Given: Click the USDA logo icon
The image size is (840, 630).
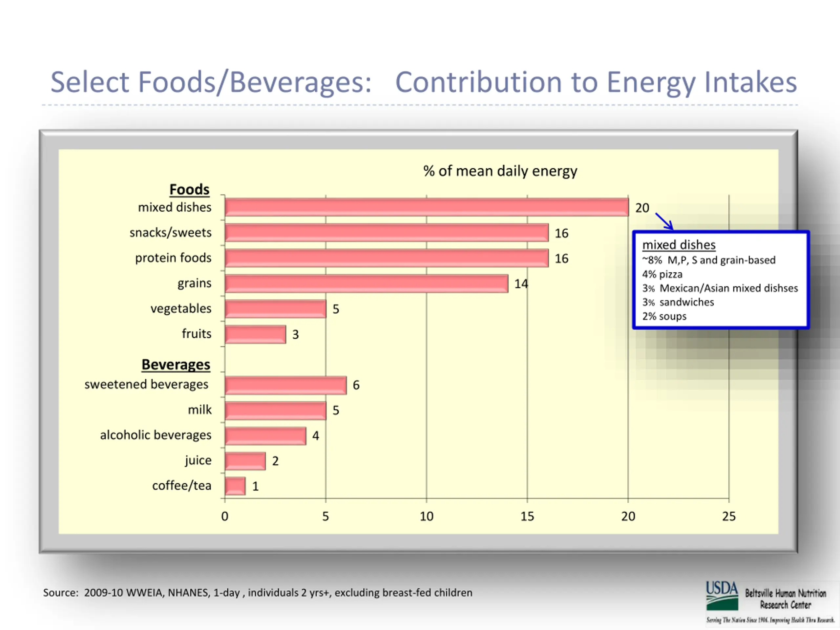Looking at the screenshot, I should coord(722,595).
